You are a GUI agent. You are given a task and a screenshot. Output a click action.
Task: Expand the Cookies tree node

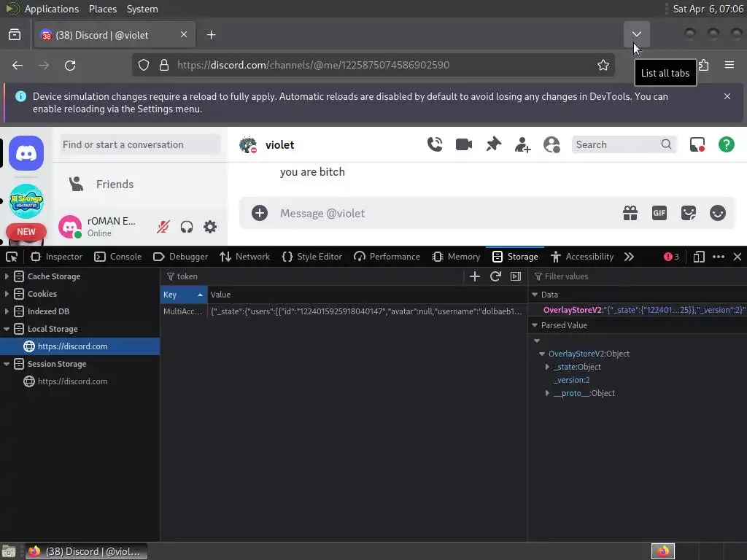[7, 294]
